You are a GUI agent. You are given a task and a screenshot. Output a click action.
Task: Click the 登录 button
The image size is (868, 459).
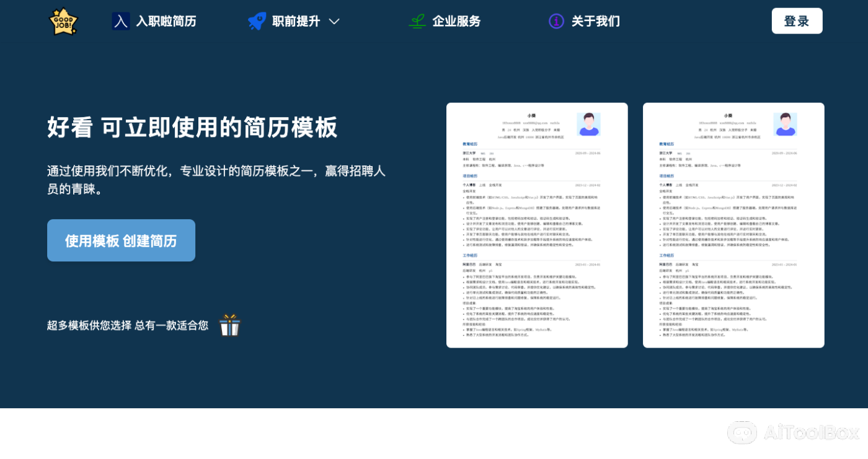(x=797, y=20)
